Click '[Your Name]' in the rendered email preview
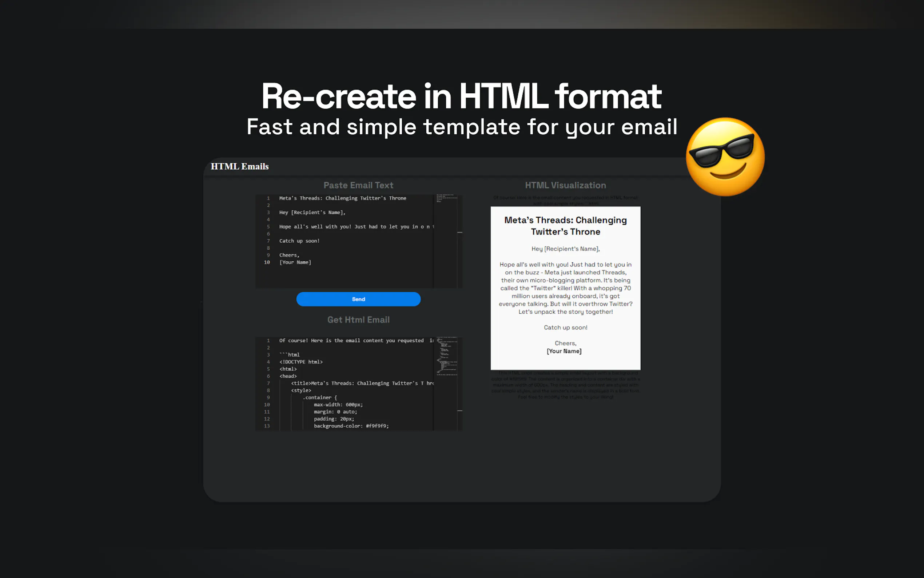 click(564, 351)
